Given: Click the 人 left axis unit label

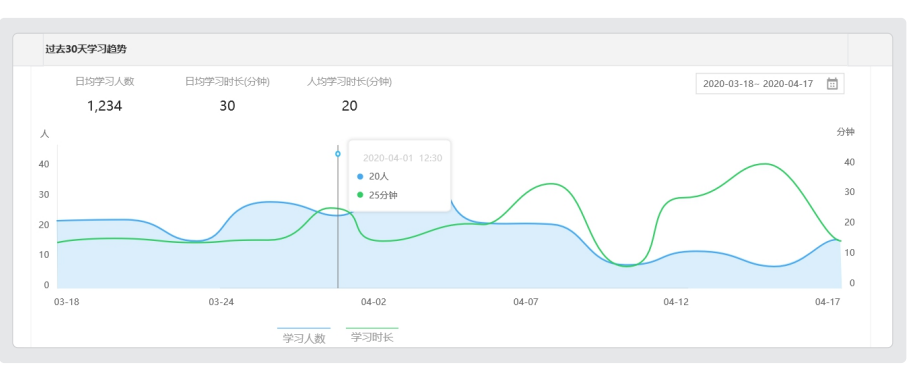Looking at the screenshot, I should tap(45, 134).
